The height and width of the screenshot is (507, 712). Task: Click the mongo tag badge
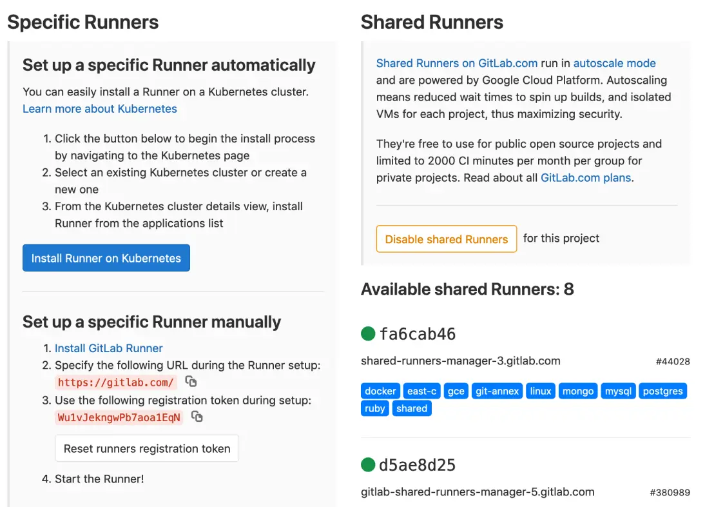tap(577, 391)
